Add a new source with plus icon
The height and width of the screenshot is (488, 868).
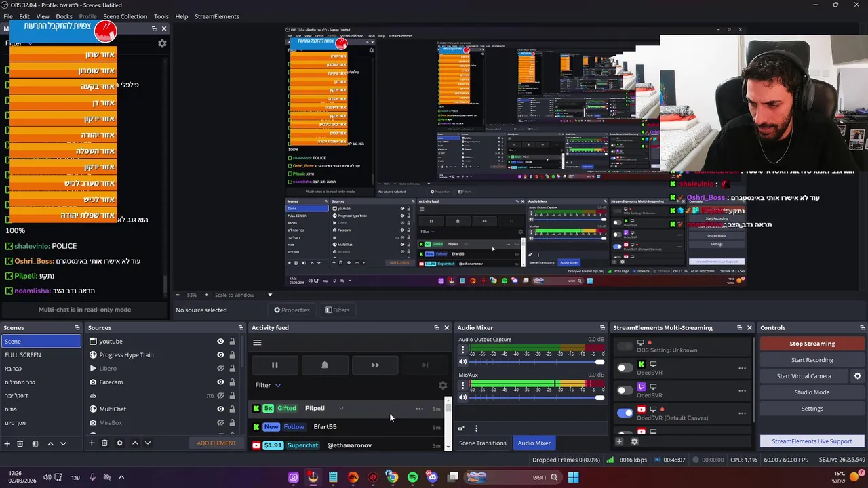pyautogui.click(x=92, y=443)
